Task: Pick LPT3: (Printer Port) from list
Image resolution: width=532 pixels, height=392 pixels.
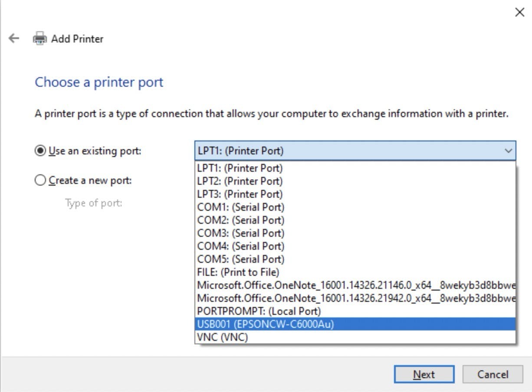Action: pyautogui.click(x=240, y=194)
